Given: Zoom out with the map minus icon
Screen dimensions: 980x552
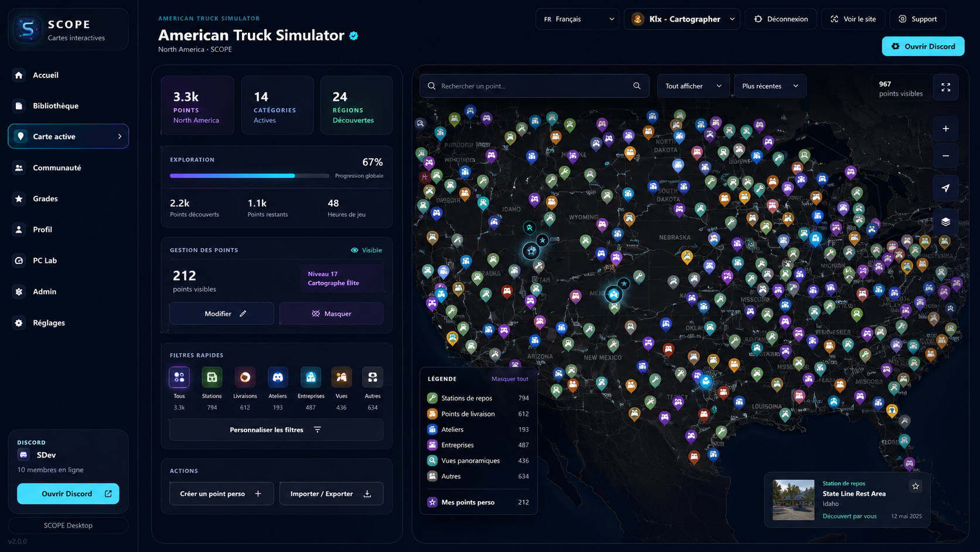Looking at the screenshot, I should coord(945,156).
